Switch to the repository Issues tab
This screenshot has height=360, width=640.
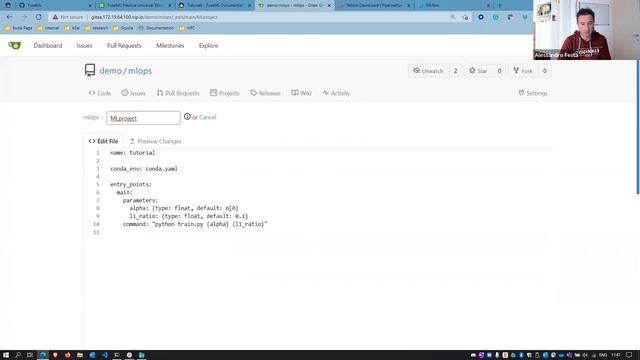133,93
